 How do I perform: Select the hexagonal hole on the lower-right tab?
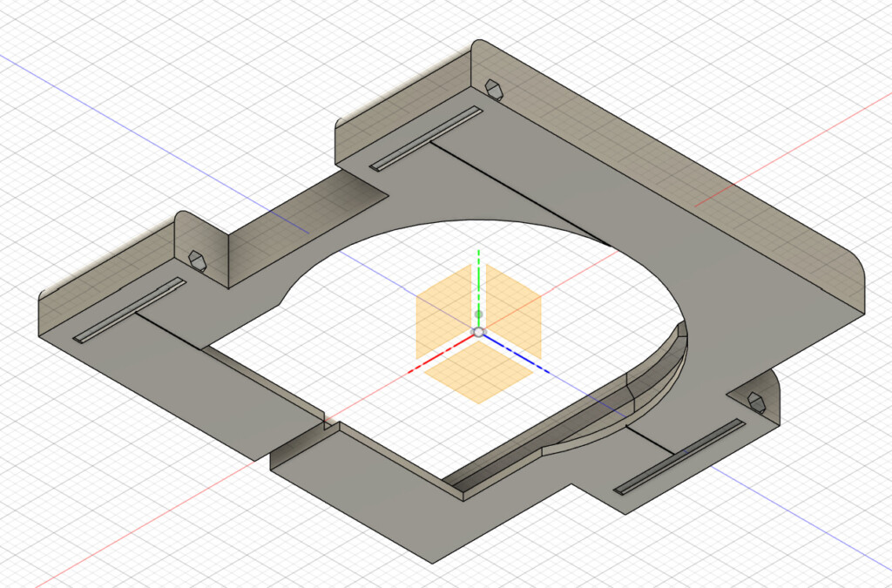tap(756, 402)
